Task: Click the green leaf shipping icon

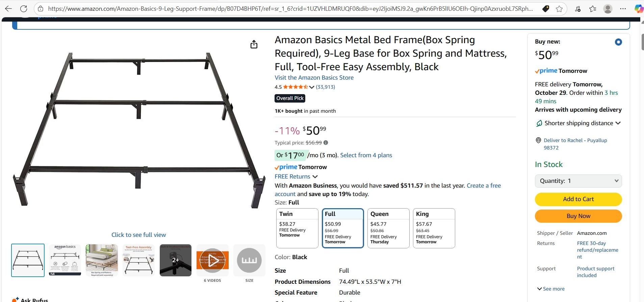Action: click(x=539, y=123)
